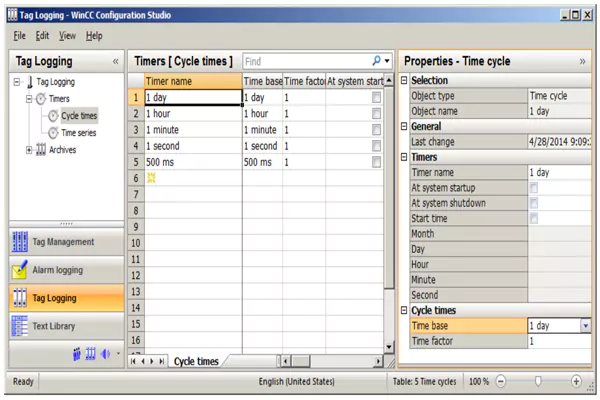Open the Find search options dropdown arrow
Screen dimensions: 600x400
click(387, 61)
